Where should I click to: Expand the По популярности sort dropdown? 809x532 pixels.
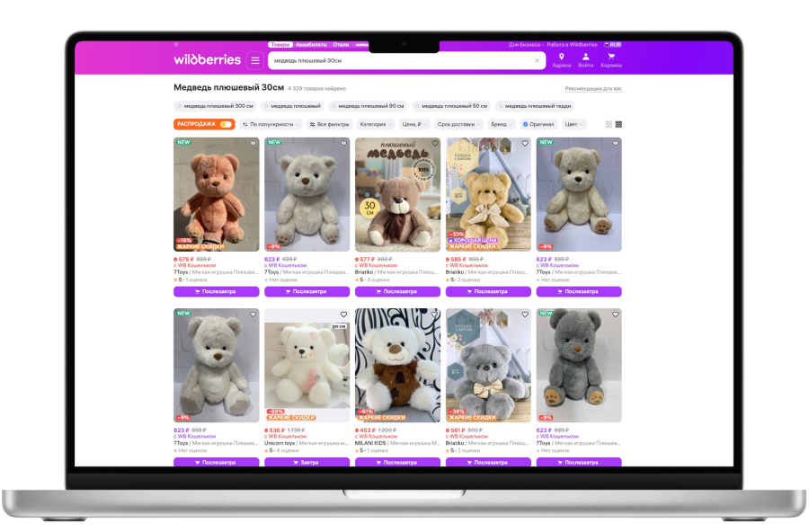pos(271,124)
